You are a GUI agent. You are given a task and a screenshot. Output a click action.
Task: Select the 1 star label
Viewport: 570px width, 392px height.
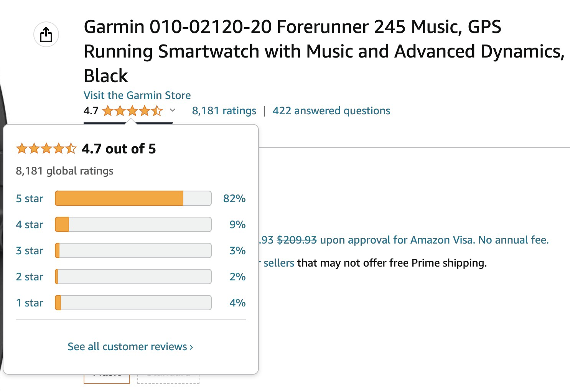[x=30, y=303]
